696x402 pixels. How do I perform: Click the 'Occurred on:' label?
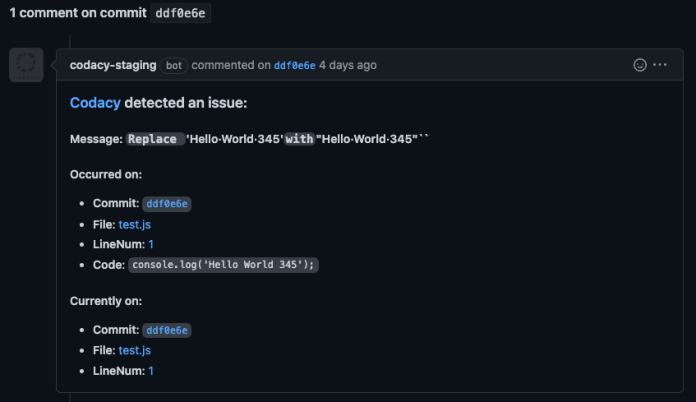pos(105,174)
